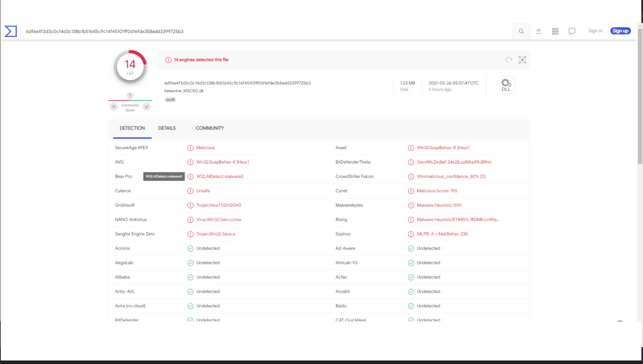Image resolution: width=643 pixels, height=364 pixels.
Task: Open the apps grid icon
Action: (555, 31)
